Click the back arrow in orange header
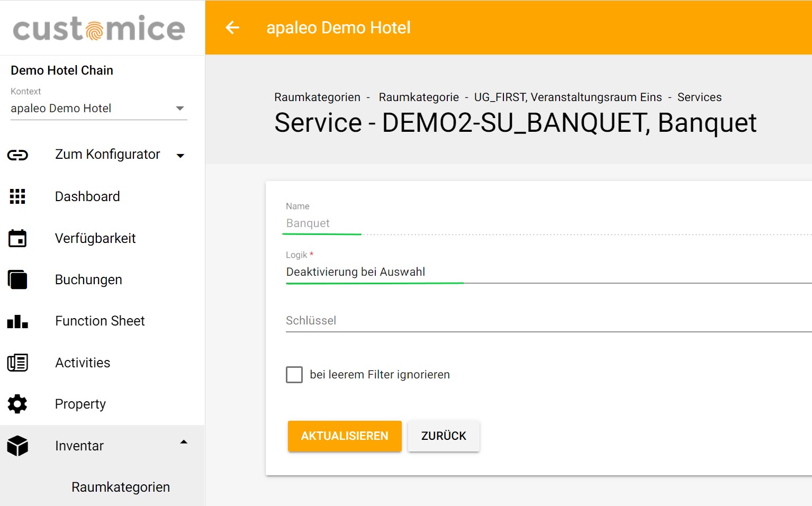The height and width of the screenshot is (506, 812). 232,28
